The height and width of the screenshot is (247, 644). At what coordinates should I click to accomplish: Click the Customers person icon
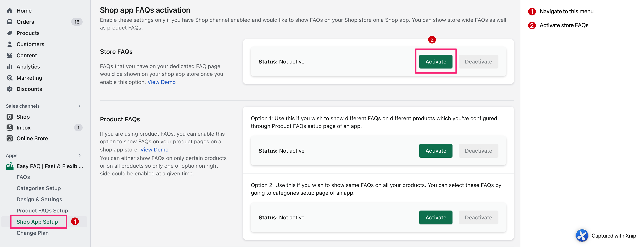pos(9,44)
